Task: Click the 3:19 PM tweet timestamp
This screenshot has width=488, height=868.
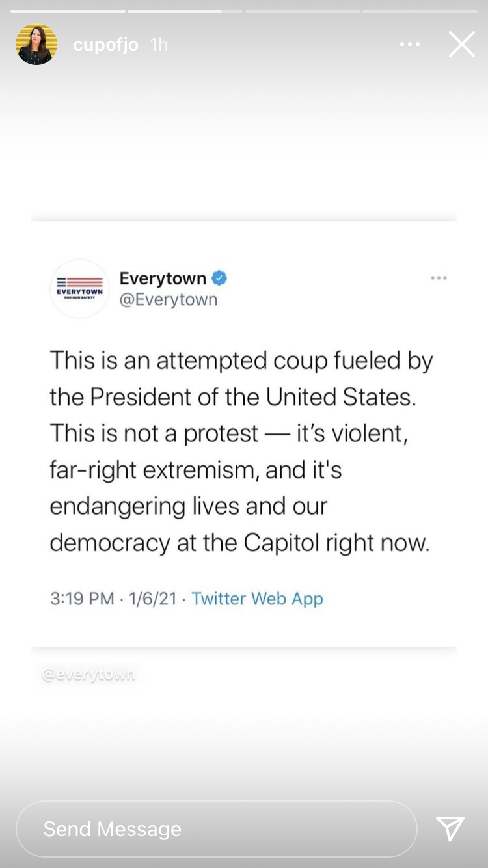Action: (82, 599)
